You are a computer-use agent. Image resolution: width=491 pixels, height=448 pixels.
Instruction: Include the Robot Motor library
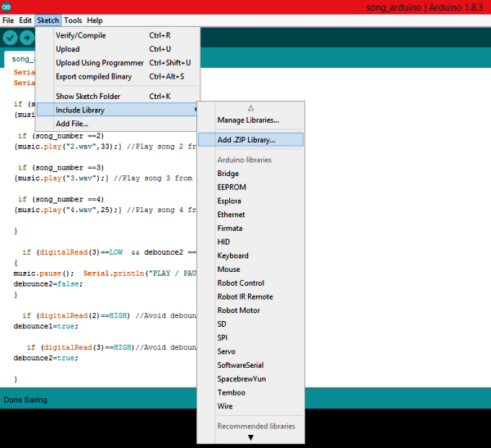tap(250, 310)
